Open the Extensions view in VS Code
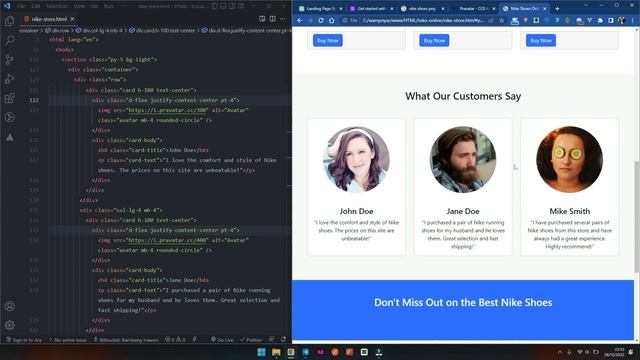 click(x=9, y=98)
